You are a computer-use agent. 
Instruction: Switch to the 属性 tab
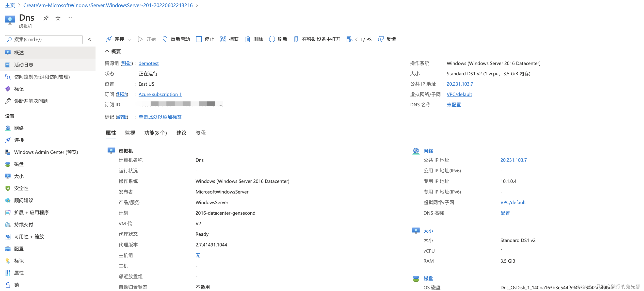click(111, 133)
